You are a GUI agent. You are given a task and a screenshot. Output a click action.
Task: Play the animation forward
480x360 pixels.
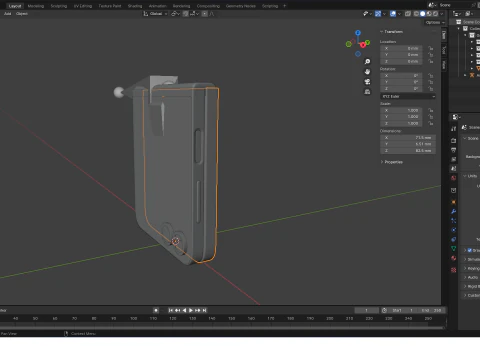pos(191,310)
